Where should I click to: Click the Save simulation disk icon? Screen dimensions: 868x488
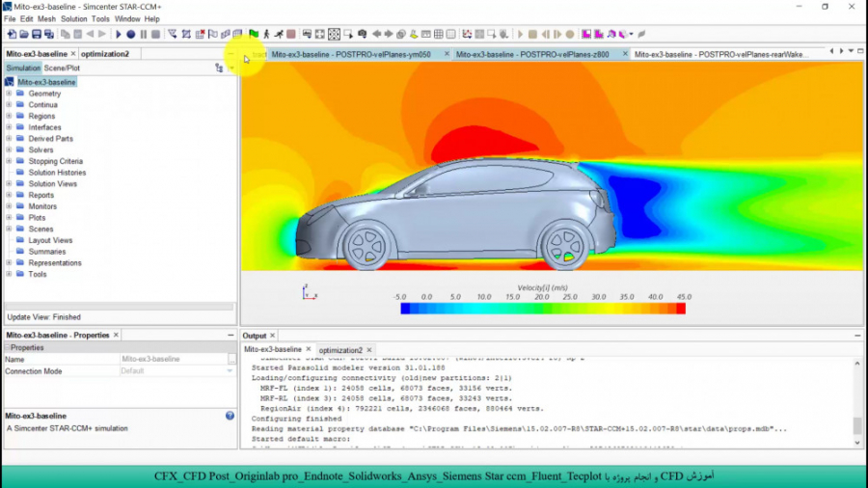37,35
